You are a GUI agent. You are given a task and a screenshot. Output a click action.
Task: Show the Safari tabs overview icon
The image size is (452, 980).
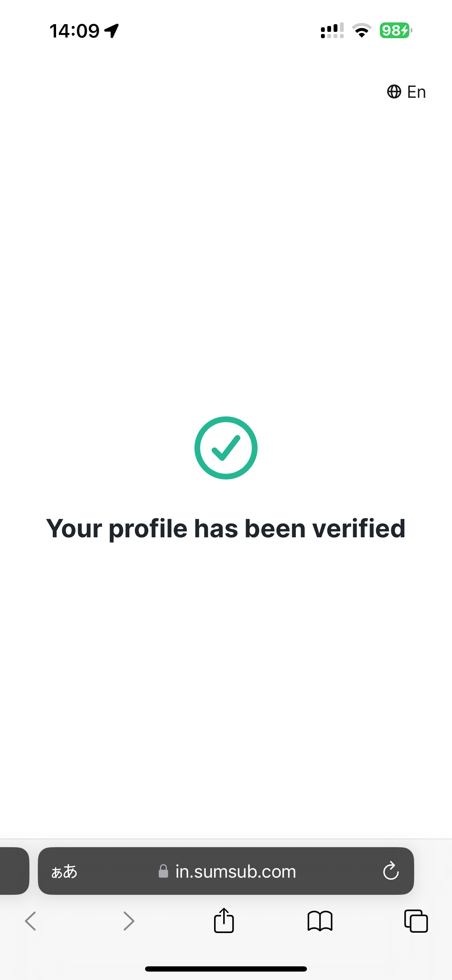tap(416, 921)
